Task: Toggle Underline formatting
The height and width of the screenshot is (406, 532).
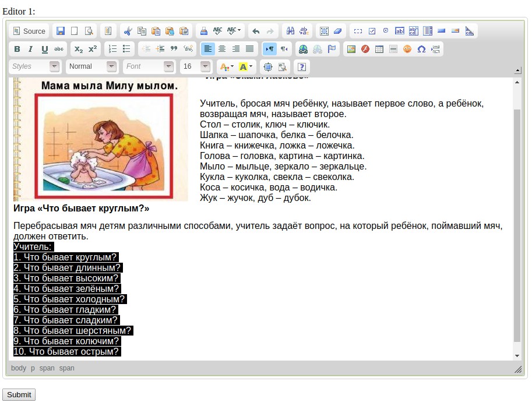Action: (x=44, y=49)
